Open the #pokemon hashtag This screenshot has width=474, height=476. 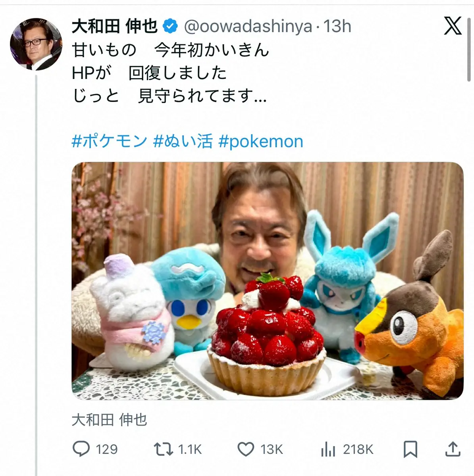[264, 142]
